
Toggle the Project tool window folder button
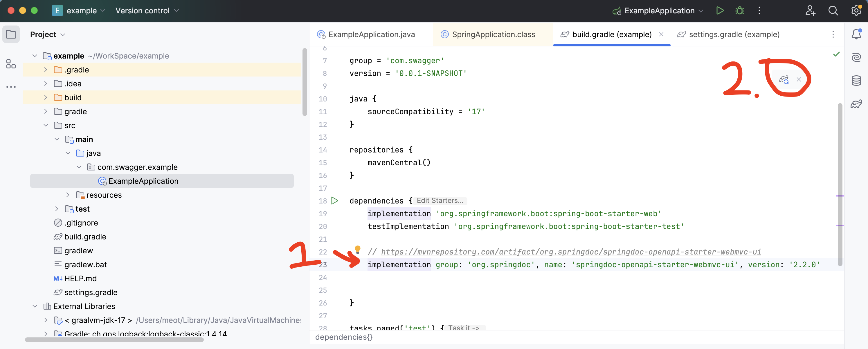(x=11, y=34)
